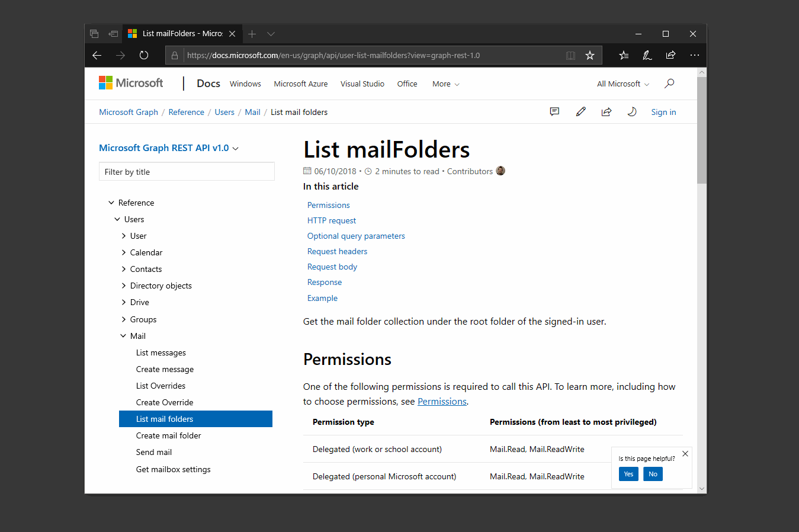
Task: Click the tabs set aside icon
Action: (x=94, y=34)
